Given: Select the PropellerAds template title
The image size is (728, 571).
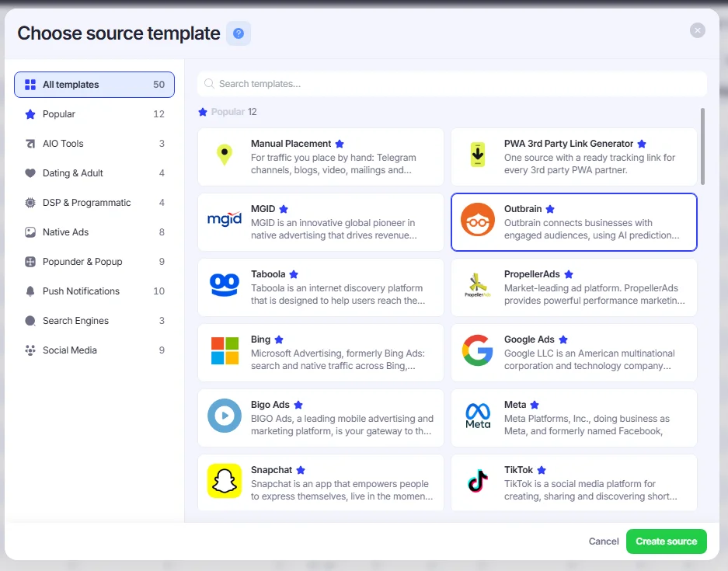Looking at the screenshot, I should click(x=532, y=274).
